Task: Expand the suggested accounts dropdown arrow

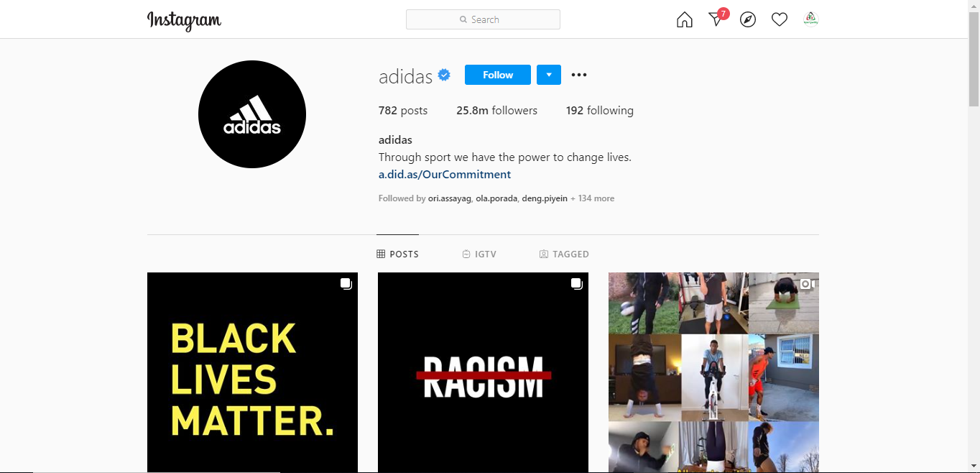Action: tap(549, 75)
